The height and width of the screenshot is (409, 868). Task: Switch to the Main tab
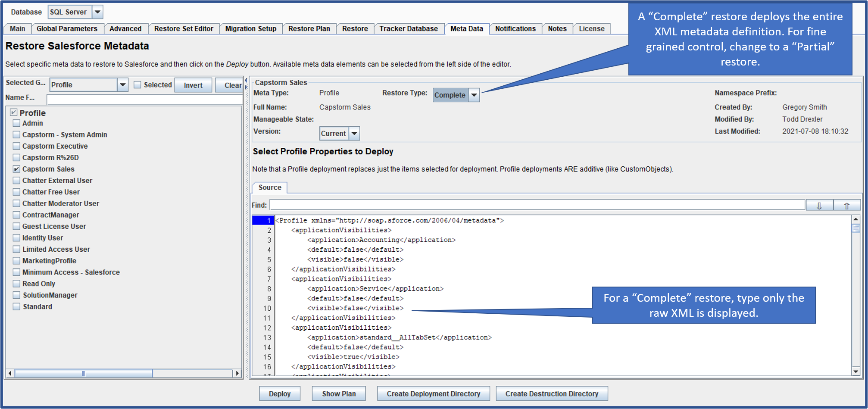pos(18,28)
